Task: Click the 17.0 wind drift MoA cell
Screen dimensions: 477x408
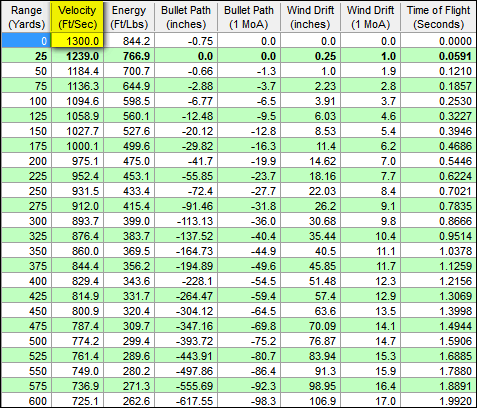Action: tap(370, 400)
